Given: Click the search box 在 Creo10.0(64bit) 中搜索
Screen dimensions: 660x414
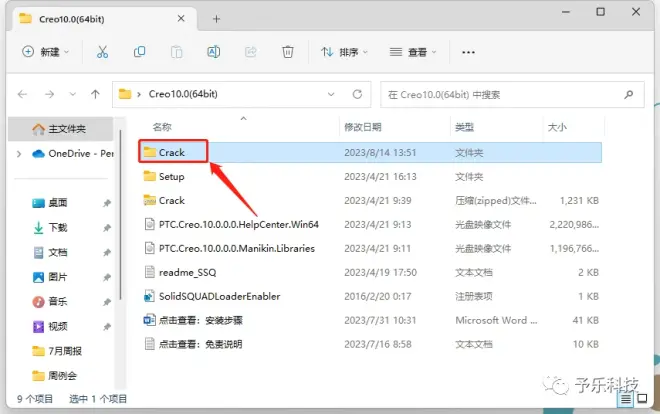Looking at the screenshot, I should (512, 95).
